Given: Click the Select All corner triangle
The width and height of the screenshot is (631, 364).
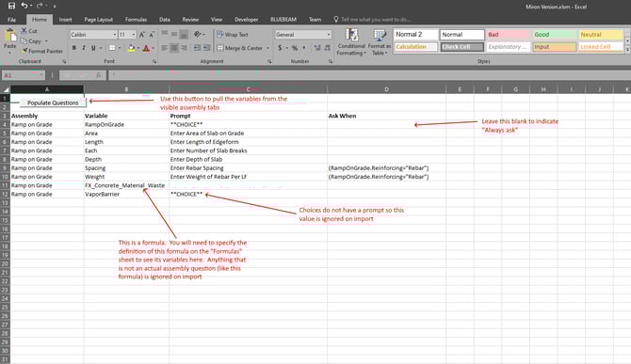Looking at the screenshot, I should 6,89.
